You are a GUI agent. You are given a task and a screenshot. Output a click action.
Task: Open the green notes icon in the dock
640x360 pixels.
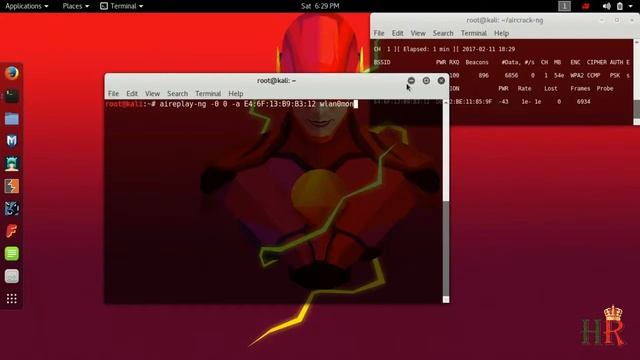11,253
